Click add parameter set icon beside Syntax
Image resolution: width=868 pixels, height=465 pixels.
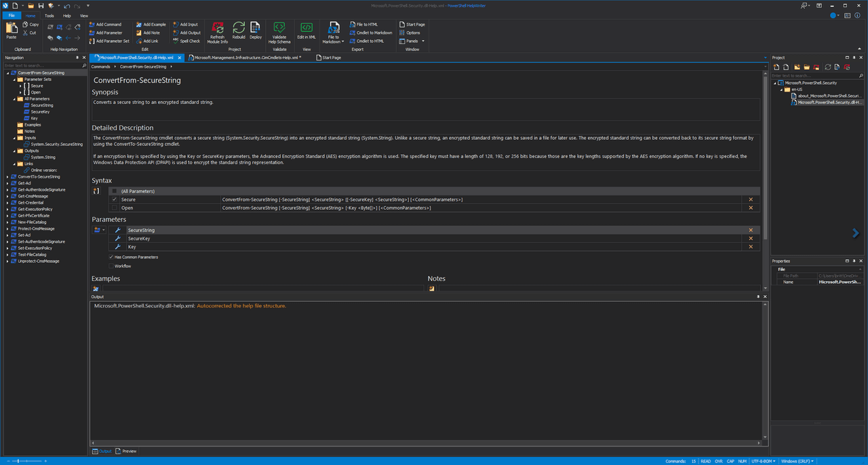[x=96, y=191]
